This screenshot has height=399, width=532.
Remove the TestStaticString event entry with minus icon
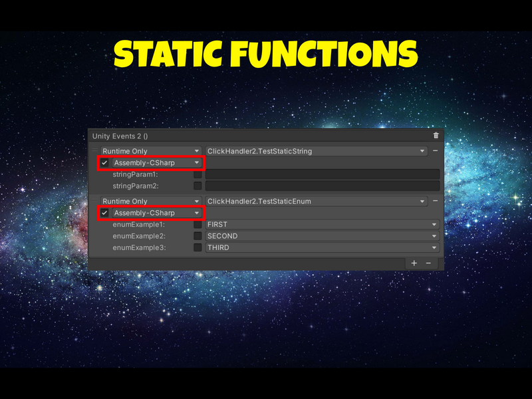436,151
